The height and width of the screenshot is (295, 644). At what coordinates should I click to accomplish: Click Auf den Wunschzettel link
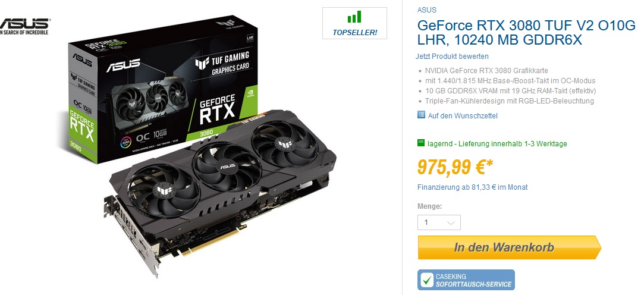pyautogui.click(x=463, y=116)
